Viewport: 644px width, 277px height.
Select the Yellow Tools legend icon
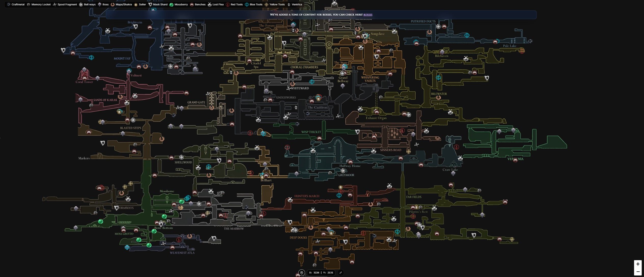click(266, 4)
